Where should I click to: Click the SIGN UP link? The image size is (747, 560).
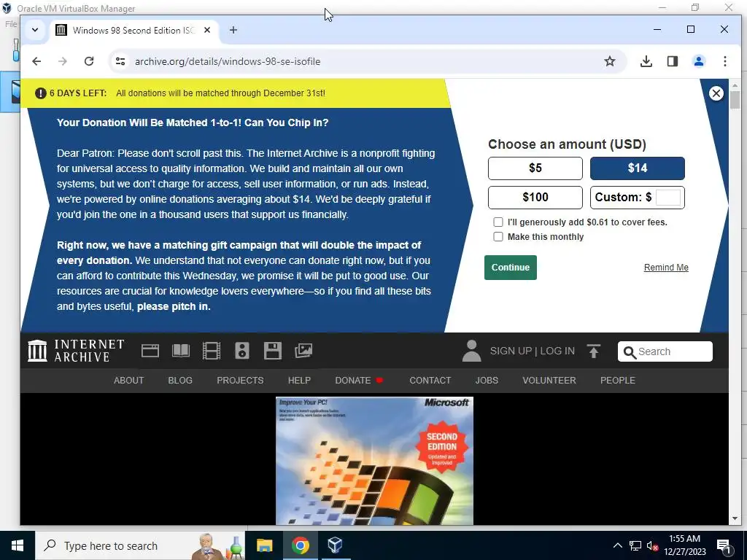(x=511, y=351)
